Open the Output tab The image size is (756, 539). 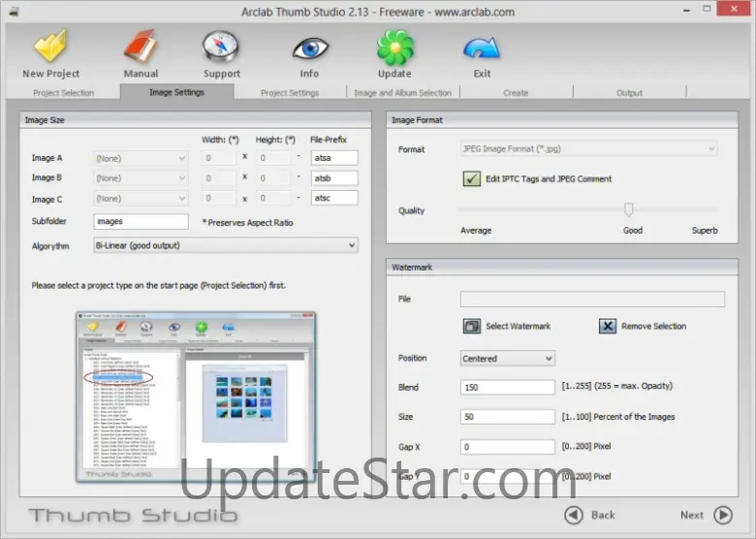click(x=629, y=92)
